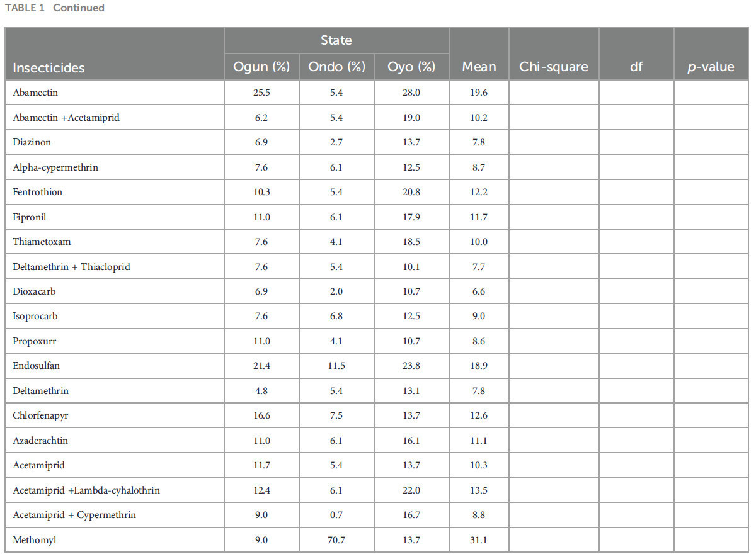This screenshot has height=559, width=756.
Task: Select Acetamiprid +Lambda-cyhalothrin row label
Action: pos(86,490)
